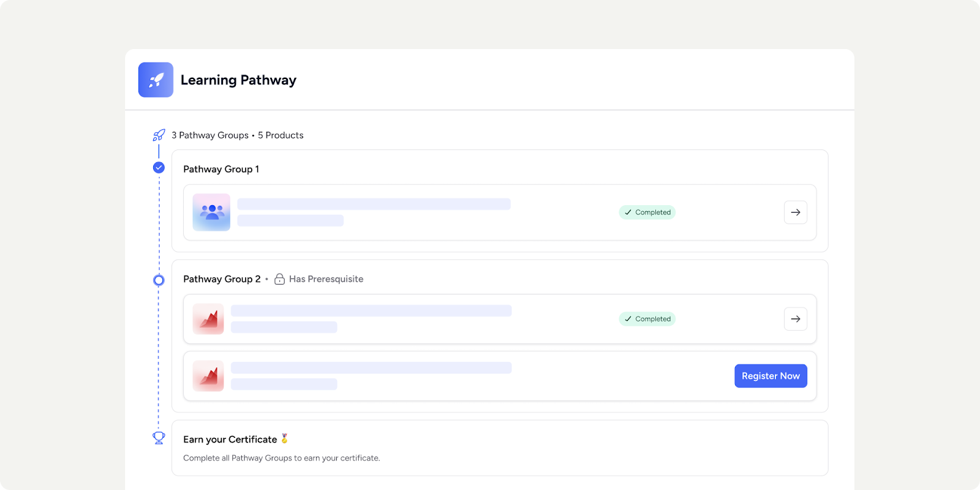Click the trophy icon at timeline end
This screenshot has width=980, height=490.
[x=159, y=438]
